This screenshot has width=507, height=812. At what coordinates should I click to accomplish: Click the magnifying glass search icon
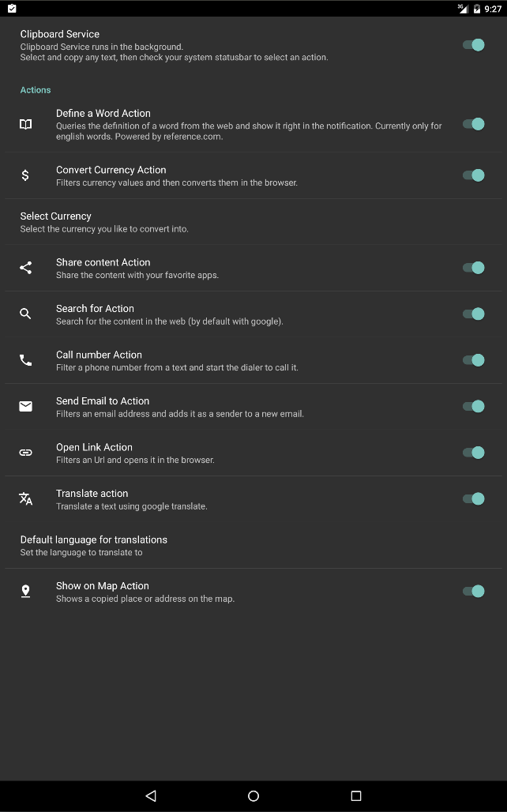(26, 314)
